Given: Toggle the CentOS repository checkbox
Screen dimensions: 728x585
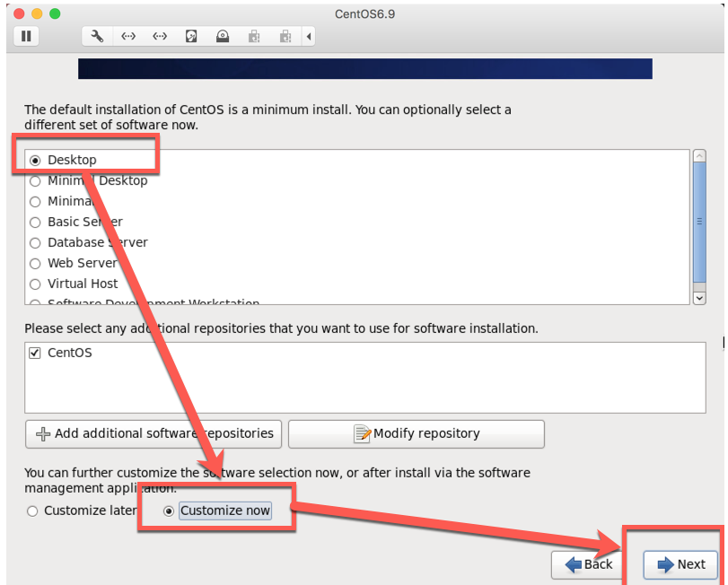Looking at the screenshot, I should point(36,353).
